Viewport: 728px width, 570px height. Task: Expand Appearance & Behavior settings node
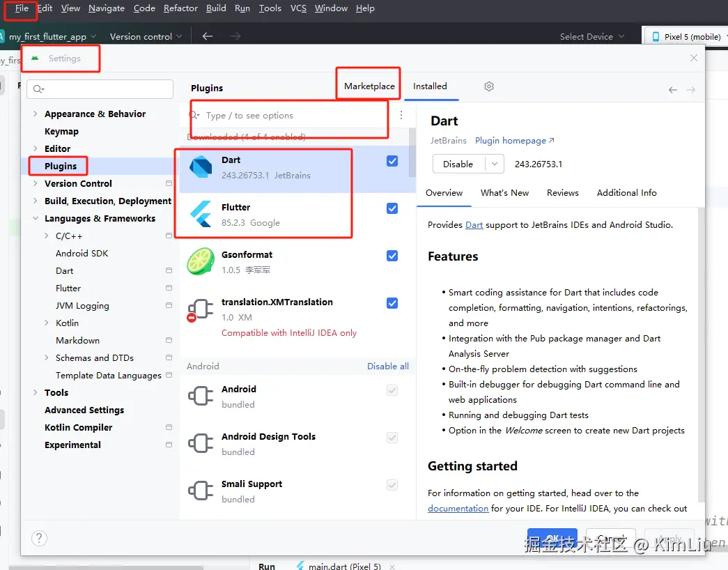click(36, 114)
